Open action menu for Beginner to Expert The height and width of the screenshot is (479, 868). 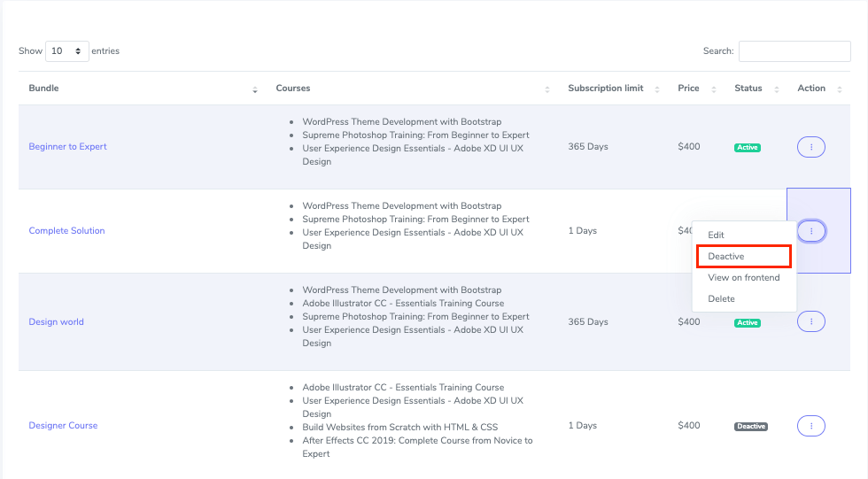810,147
